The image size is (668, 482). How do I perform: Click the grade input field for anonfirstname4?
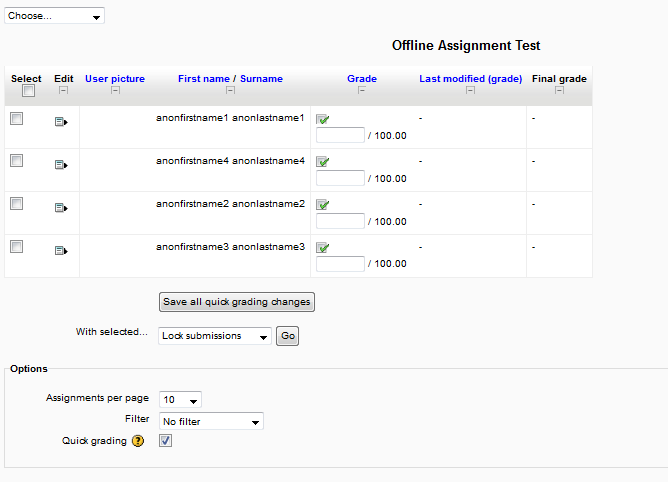pyautogui.click(x=340, y=178)
